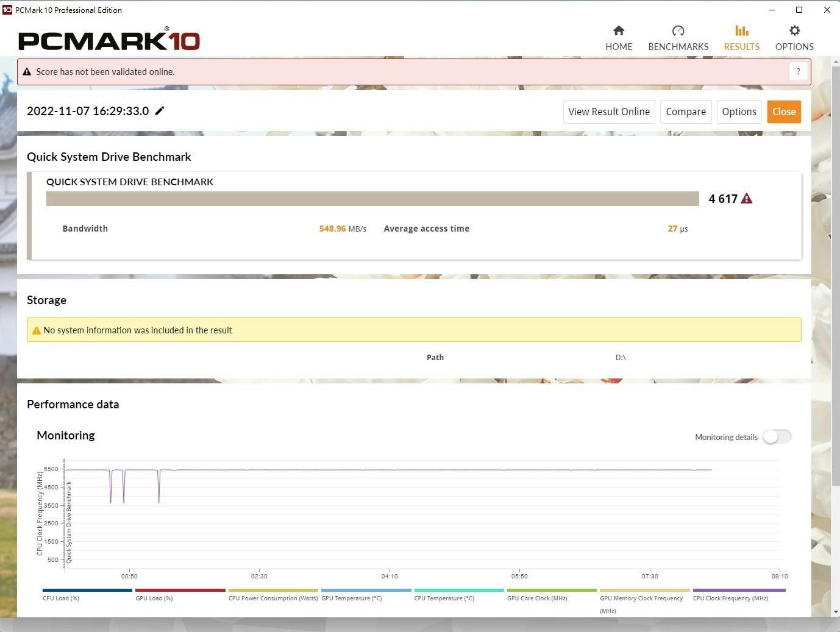Open the BENCHMARKS tab
Image resolution: width=840 pixels, height=632 pixels.
point(678,38)
